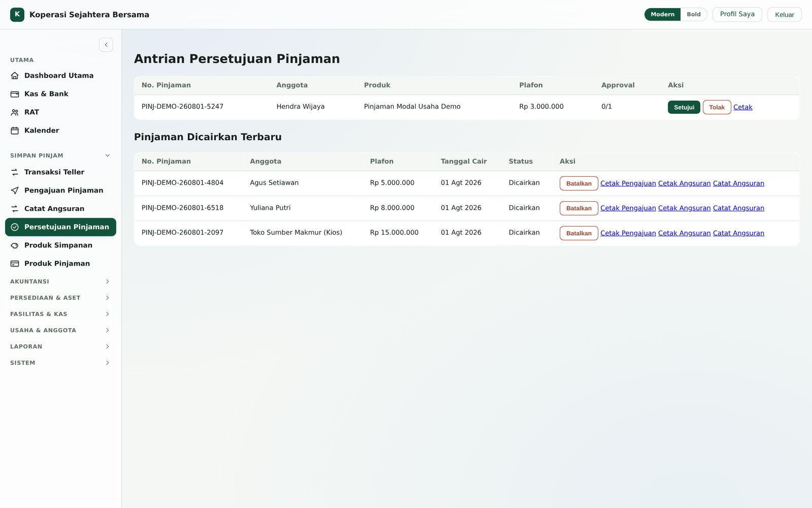Click the Pinjaman Modal Usaha Demo cell
The width and height of the screenshot is (812, 508).
pos(412,107)
